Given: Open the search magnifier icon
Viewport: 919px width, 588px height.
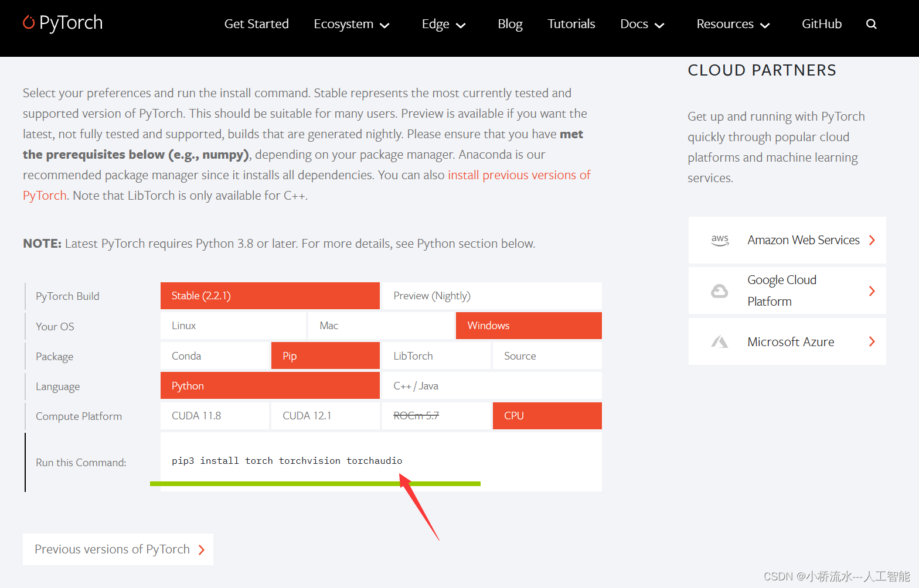Looking at the screenshot, I should click(x=872, y=24).
